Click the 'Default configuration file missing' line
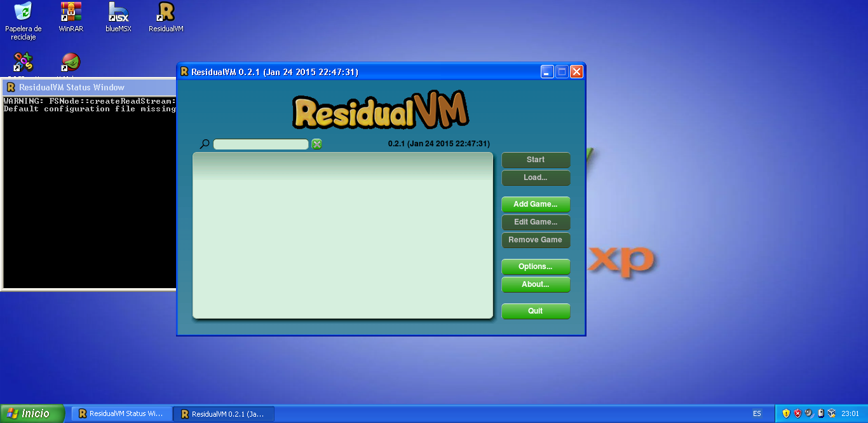868x423 pixels. point(90,109)
